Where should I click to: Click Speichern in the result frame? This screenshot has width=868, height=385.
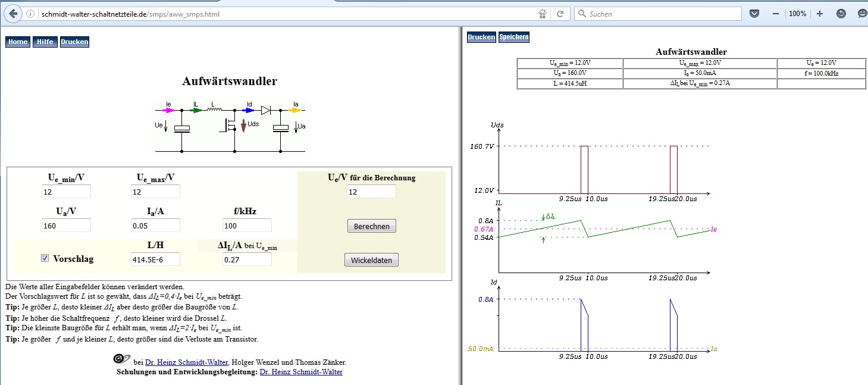513,37
